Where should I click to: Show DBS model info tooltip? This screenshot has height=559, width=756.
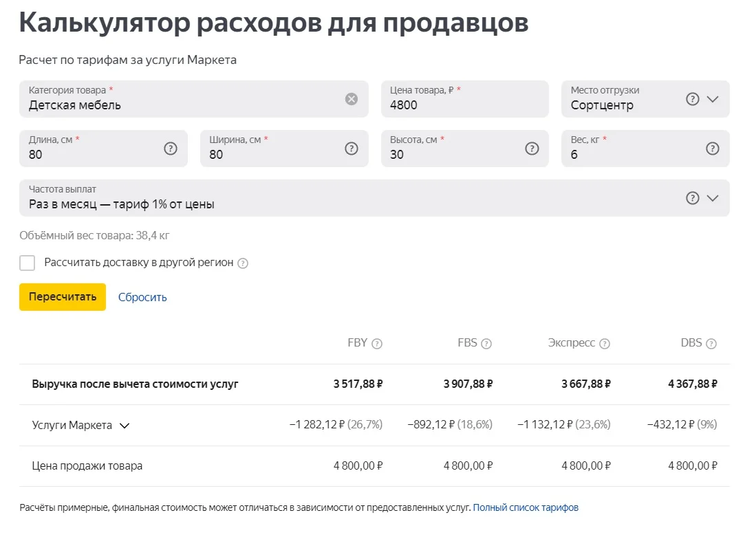pos(711,344)
